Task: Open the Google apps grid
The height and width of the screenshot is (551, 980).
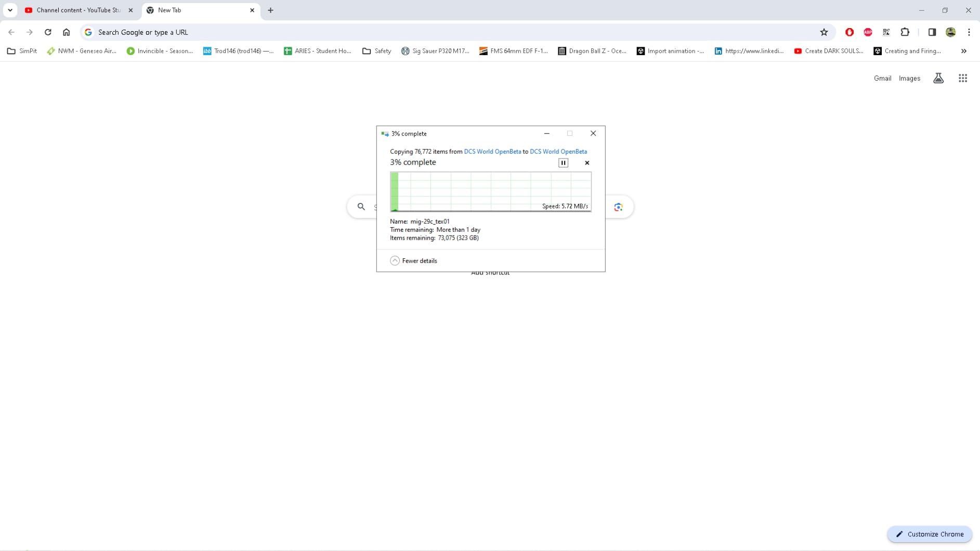Action: [963, 78]
